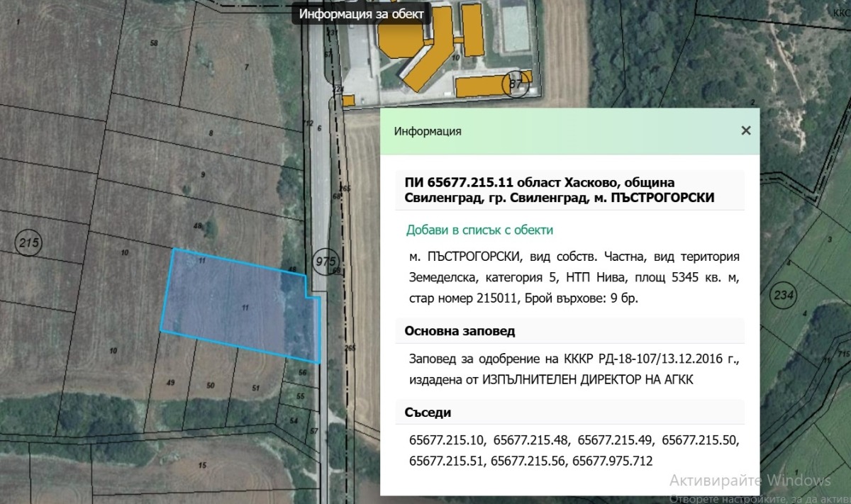Click the circled building marker near top right

coord(516,82)
